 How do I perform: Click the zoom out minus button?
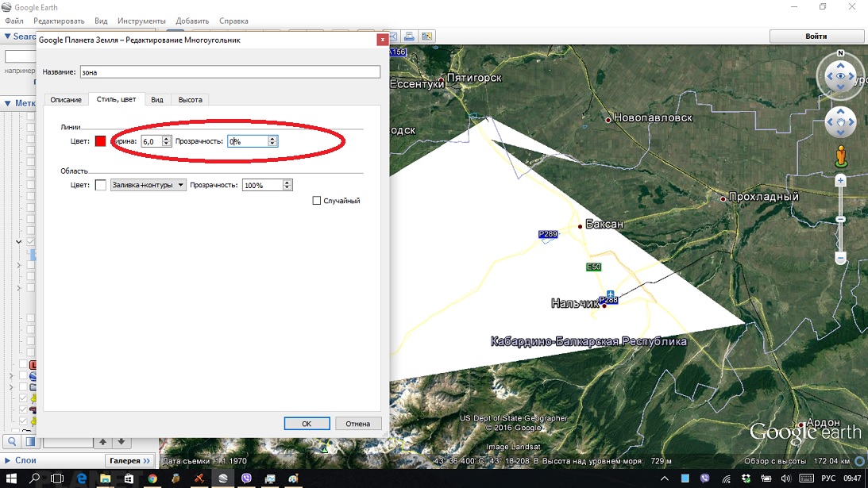(x=841, y=257)
